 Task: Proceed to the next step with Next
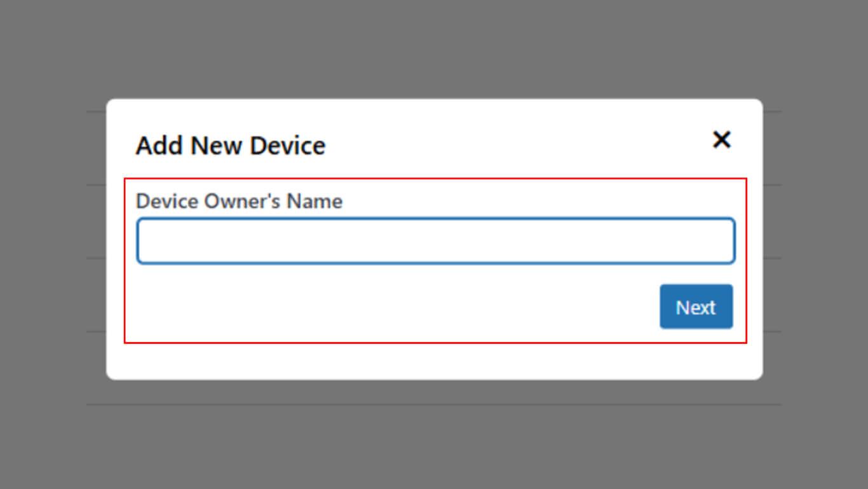pos(696,307)
